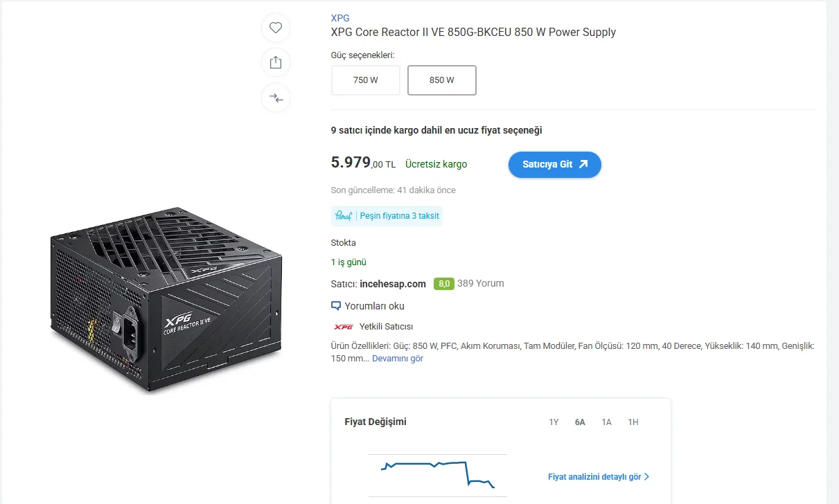Select the 850 W power option

point(442,80)
